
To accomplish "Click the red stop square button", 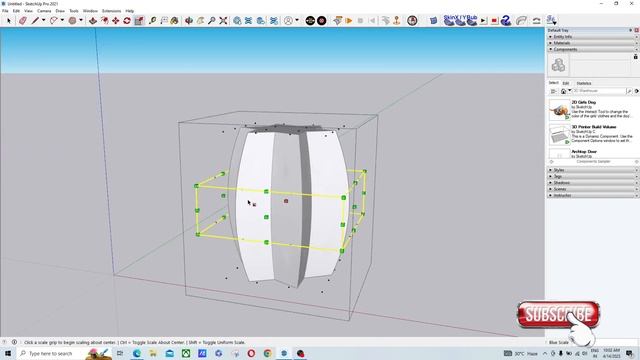I will (494, 20).
